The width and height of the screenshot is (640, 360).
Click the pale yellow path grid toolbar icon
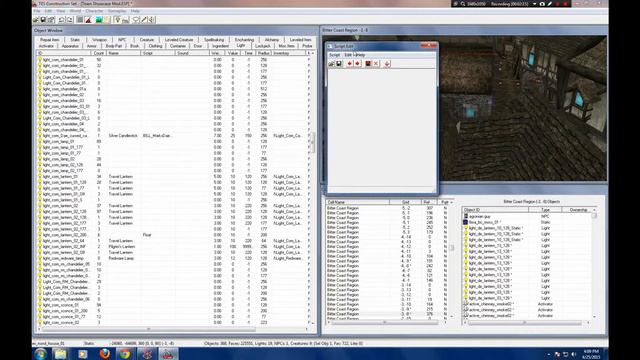[x=107, y=20]
